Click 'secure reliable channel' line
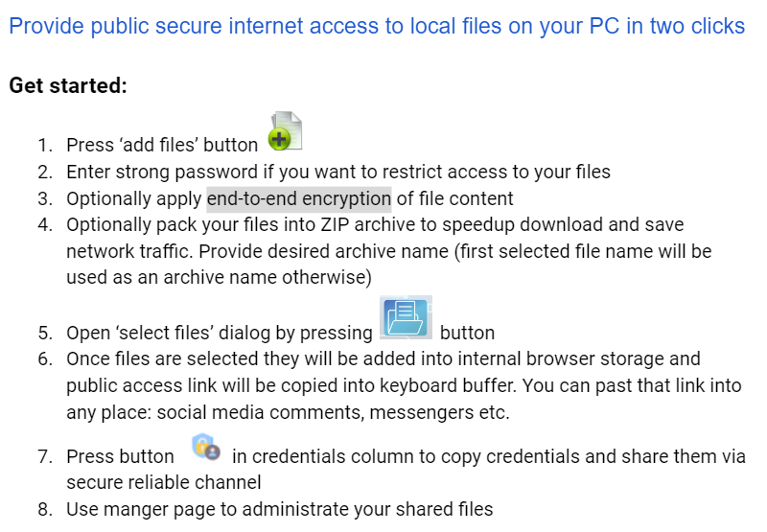The width and height of the screenshot is (767, 532). coord(163,482)
